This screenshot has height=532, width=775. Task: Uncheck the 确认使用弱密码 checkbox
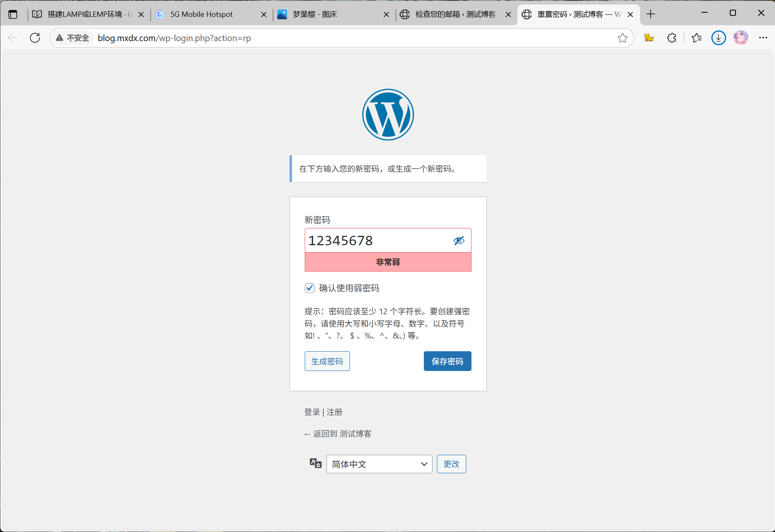310,288
